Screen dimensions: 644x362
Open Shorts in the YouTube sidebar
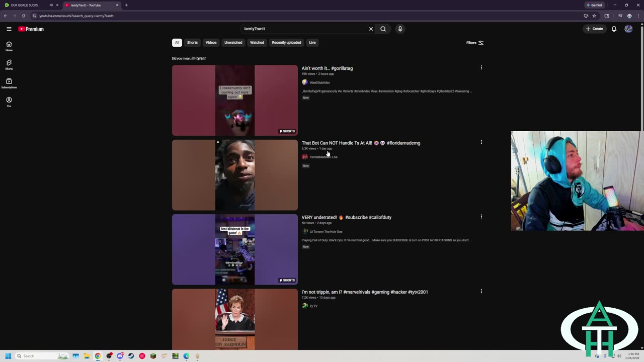pyautogui.click(x=9, y=65)
